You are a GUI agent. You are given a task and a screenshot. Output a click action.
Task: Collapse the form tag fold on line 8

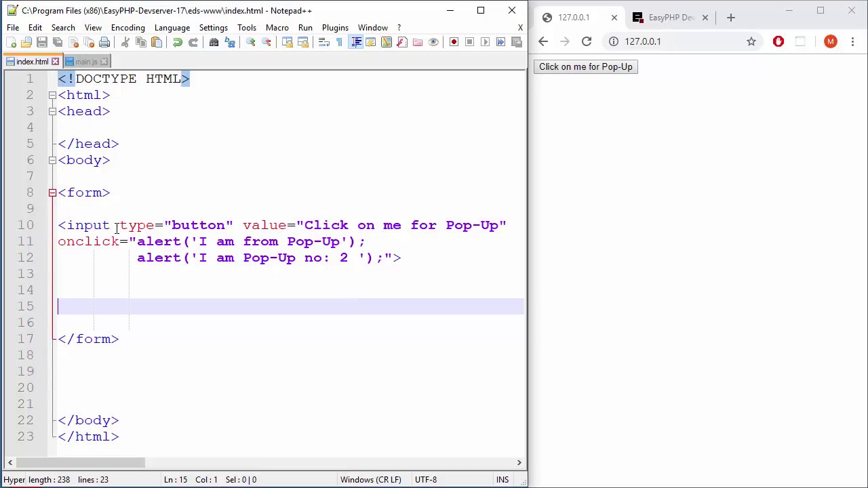(x=52, y=192)
